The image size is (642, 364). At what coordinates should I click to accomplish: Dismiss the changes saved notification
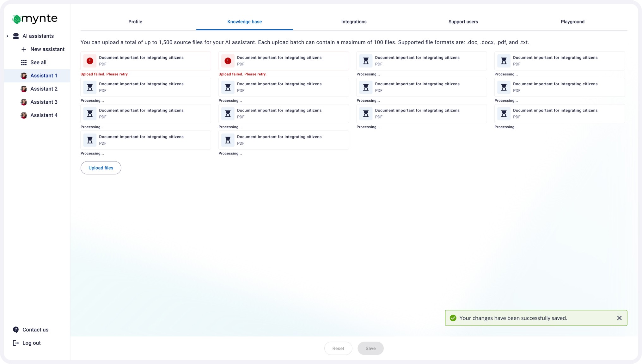pyautogui.click(x=619, y=318)
